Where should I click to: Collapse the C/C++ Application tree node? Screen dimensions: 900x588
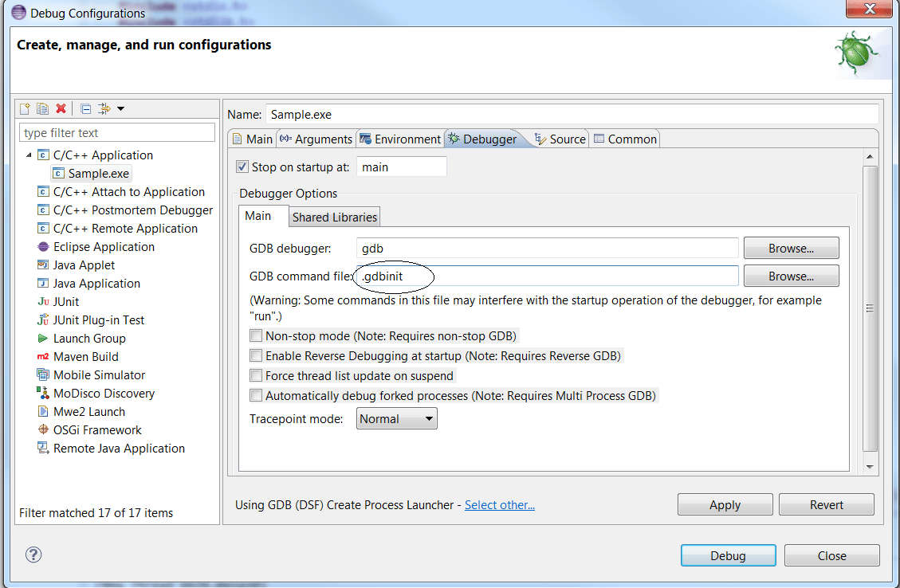pos(29,155)
